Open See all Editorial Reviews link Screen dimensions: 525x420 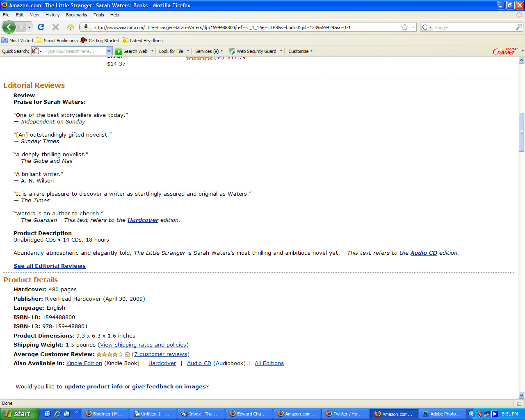pos(50,266)
